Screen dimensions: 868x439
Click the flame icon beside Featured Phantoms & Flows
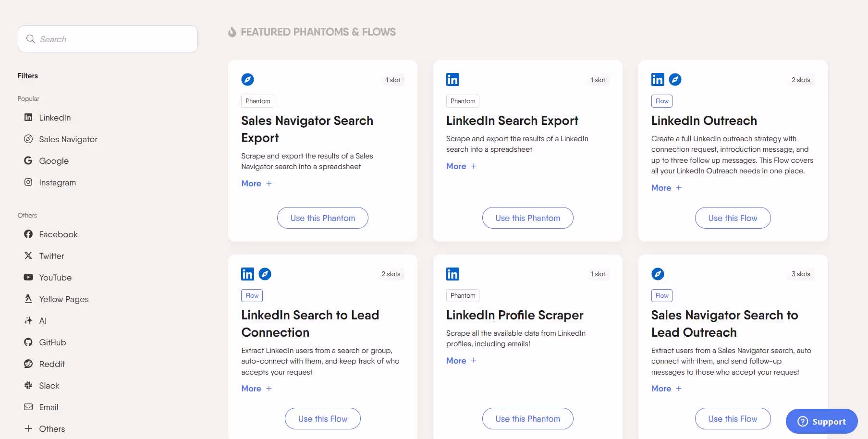(x=232, y=32)
